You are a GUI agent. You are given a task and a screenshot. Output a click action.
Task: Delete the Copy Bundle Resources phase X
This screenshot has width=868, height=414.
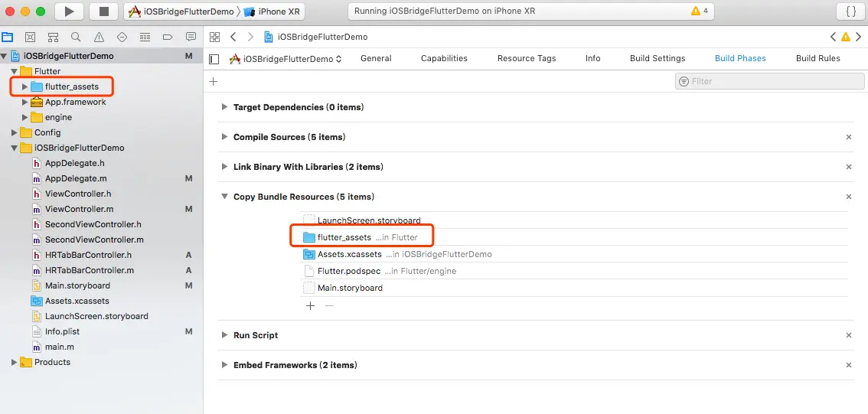point(849,197)
